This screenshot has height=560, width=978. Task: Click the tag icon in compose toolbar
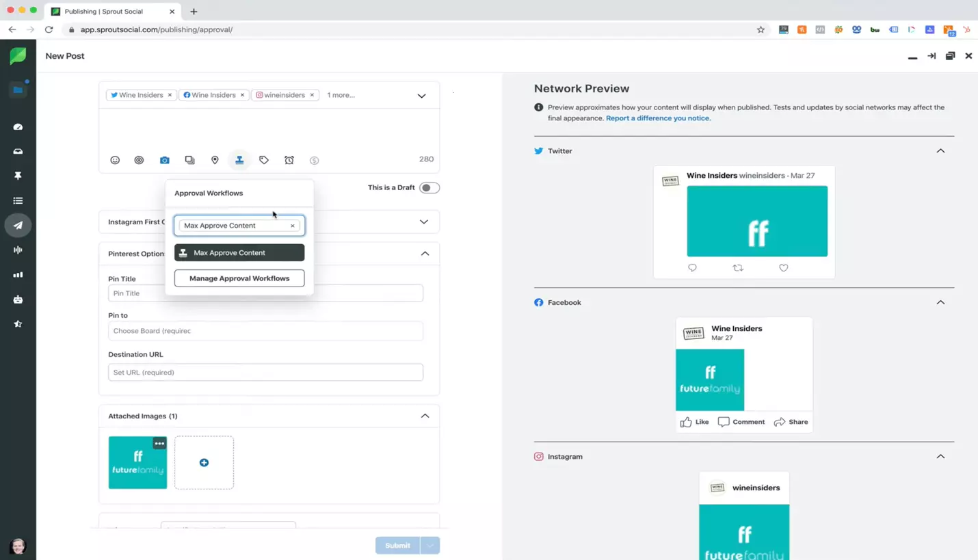tap(264, 160)
